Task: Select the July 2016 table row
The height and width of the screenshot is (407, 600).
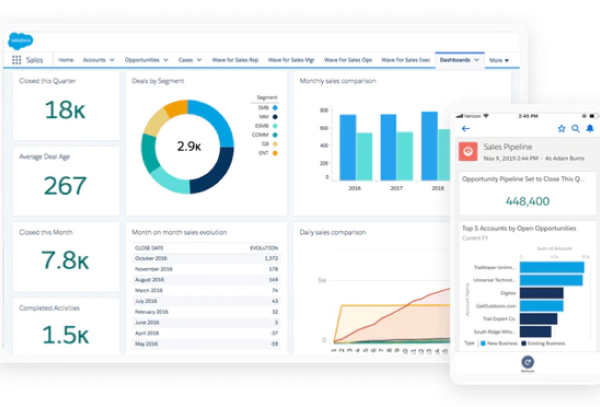Action: point(206,301)
